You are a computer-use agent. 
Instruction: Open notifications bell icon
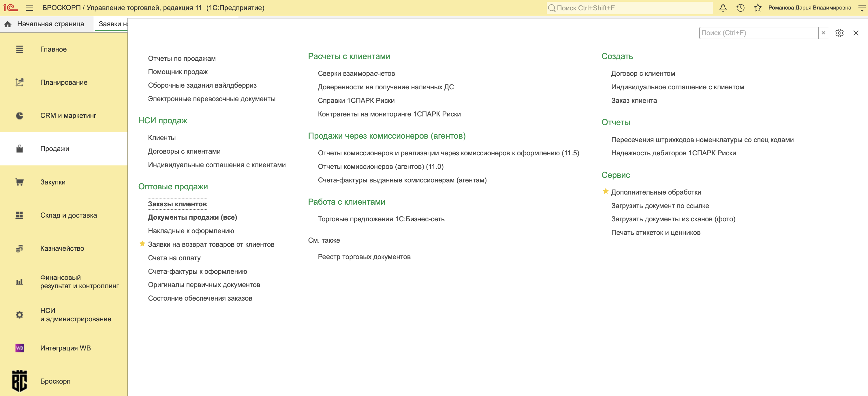(x=723, y=8)
